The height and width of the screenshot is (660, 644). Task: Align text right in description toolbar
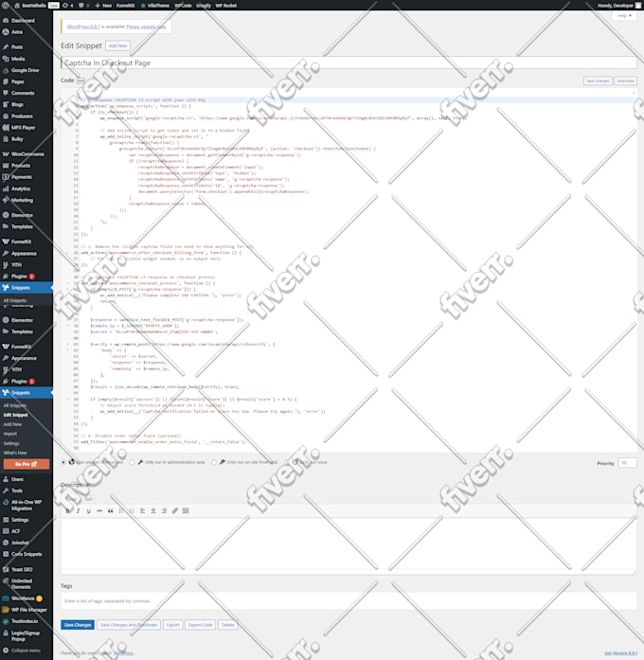click(164, 510)
